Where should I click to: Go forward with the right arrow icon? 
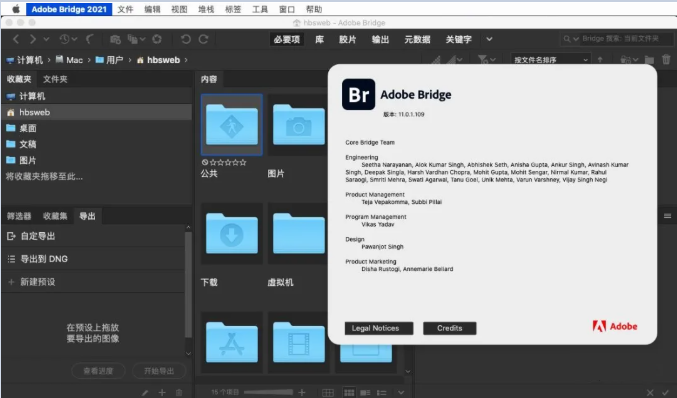(33, 39)
